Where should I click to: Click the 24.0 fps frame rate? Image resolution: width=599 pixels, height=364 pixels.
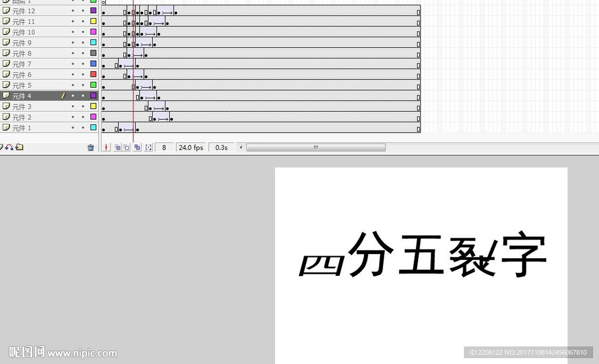[x=191, y=147]
